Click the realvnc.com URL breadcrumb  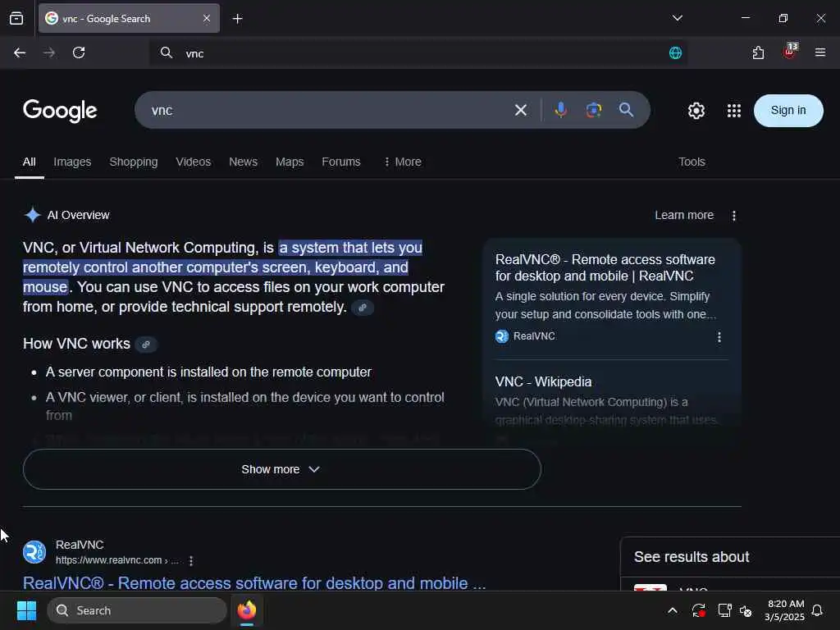coord(116,560)
